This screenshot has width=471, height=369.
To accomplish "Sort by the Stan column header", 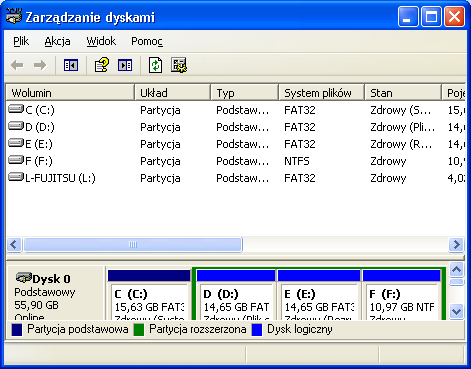I will (403, 92).
